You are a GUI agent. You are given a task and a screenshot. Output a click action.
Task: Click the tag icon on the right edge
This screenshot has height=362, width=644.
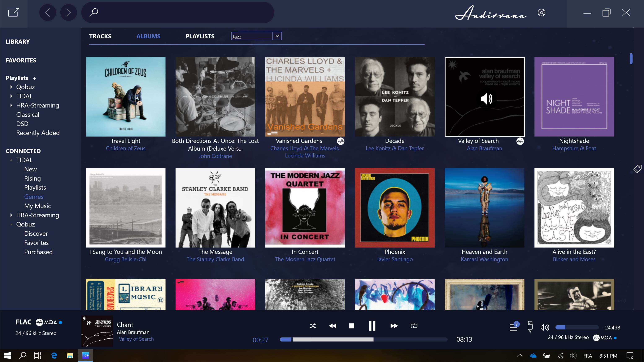coord(638,169)
